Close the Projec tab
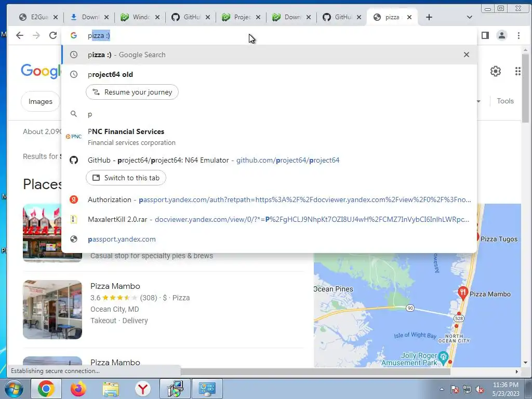This screenshot has height=399, width=532. [x=258, y=17]
